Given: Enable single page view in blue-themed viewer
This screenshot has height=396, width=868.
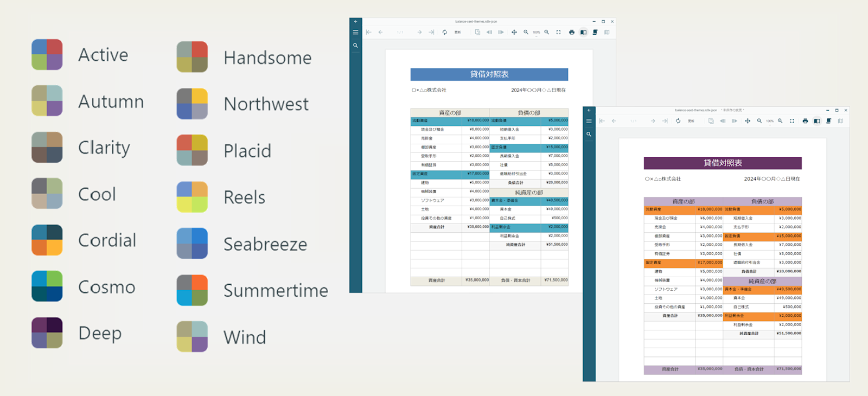Looking at the screenshot, I should click(583, 33).
